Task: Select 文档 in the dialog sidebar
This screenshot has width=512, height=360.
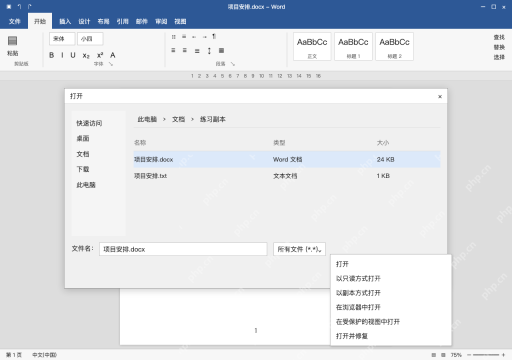Action: coord(83,154)
